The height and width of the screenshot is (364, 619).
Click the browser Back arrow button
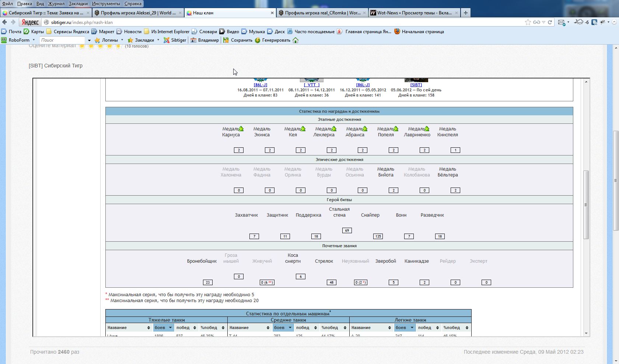5,22
